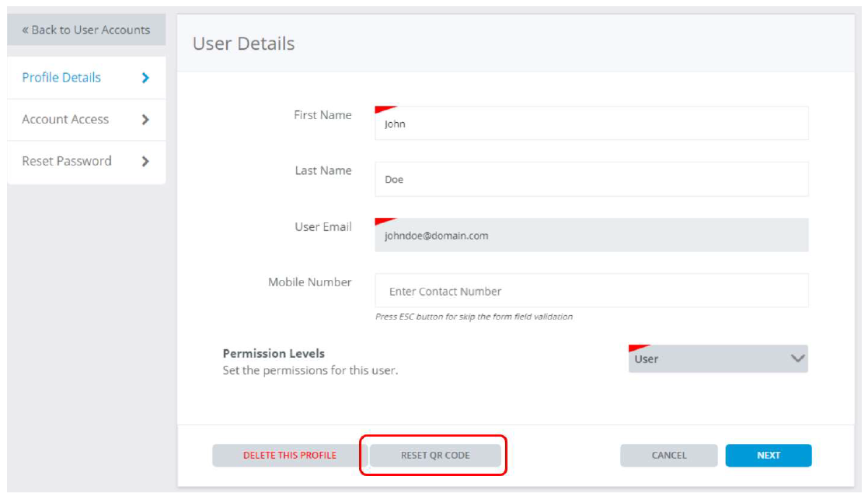Click the Mobile Number contact field
868x497 pixels.
591,291
